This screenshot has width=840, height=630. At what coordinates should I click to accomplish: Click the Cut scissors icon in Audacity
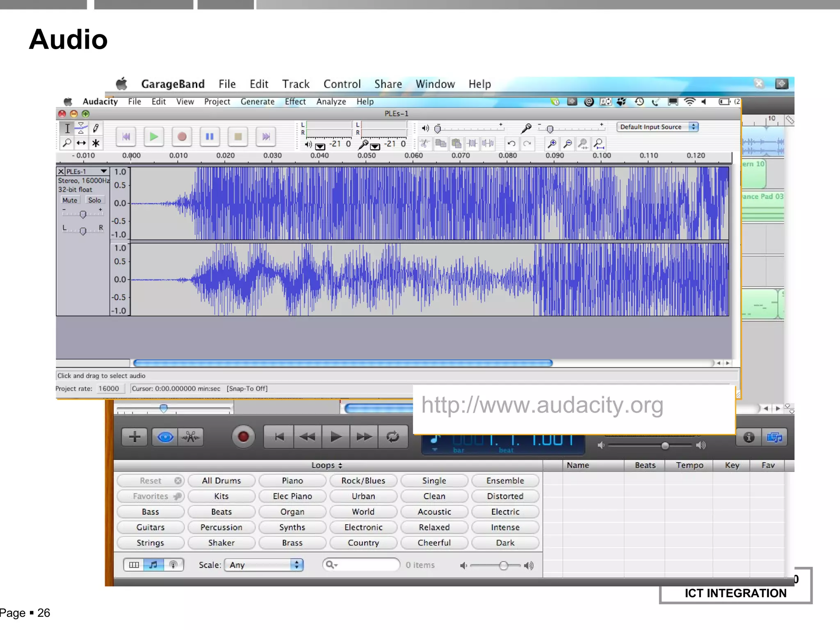pyautogui.click(x=425, y=144)
